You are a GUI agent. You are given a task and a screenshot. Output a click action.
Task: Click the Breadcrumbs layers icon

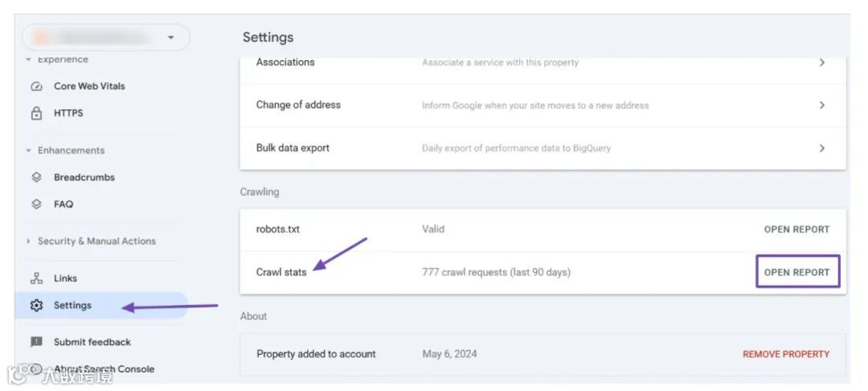(x=36, y=177)
